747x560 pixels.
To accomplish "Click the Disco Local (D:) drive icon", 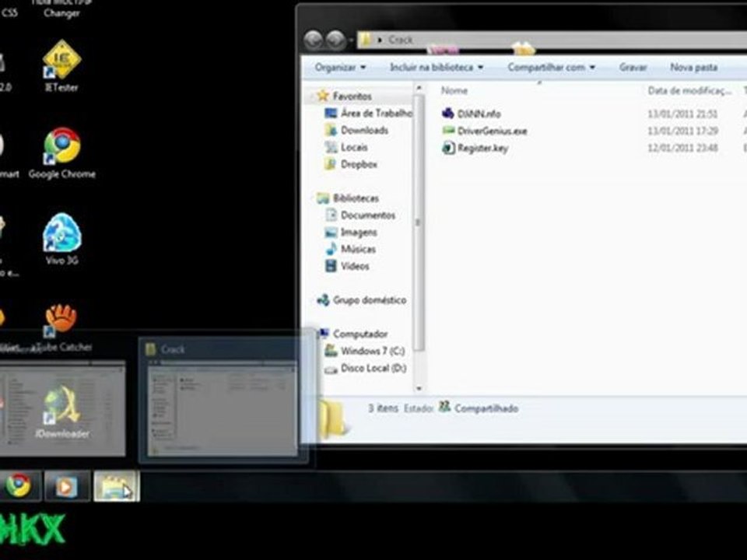I will click(330, 369).
